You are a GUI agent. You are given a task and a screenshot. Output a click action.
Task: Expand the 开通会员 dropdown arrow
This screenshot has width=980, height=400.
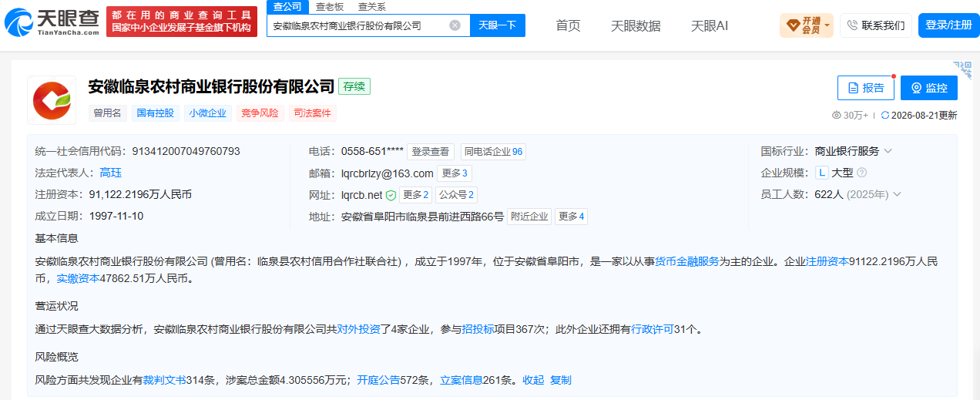click(827, 25)
